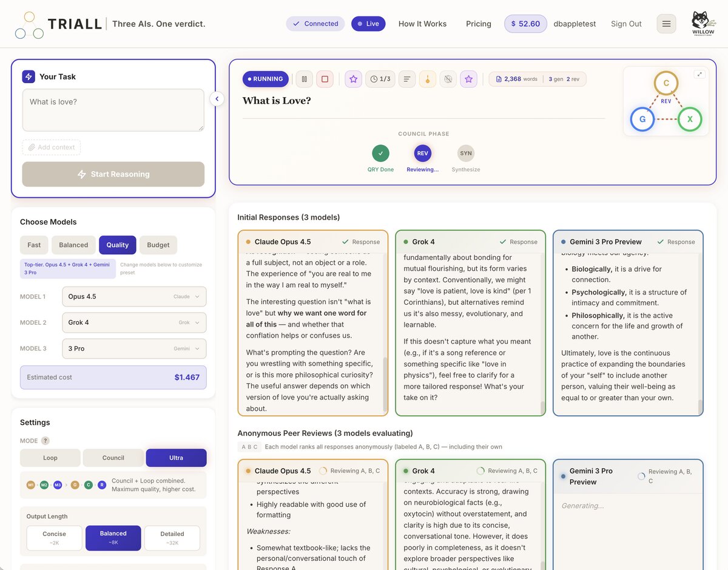
Task: Click the Add context button
Action: [x=52, y=148]
